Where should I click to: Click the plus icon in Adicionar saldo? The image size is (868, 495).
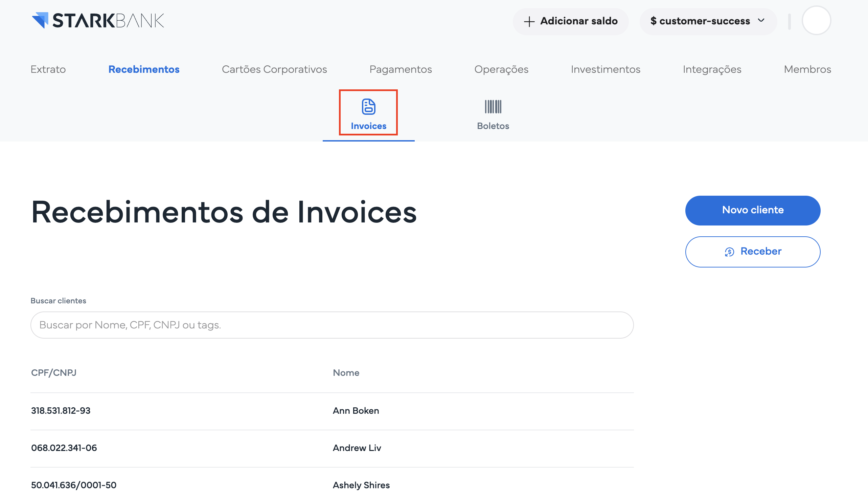529,21
